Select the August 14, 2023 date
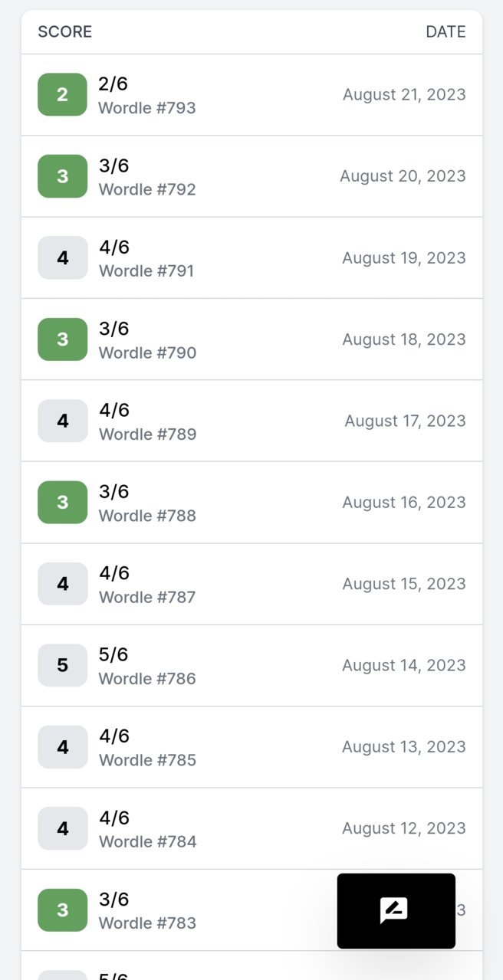 [404, 665]
